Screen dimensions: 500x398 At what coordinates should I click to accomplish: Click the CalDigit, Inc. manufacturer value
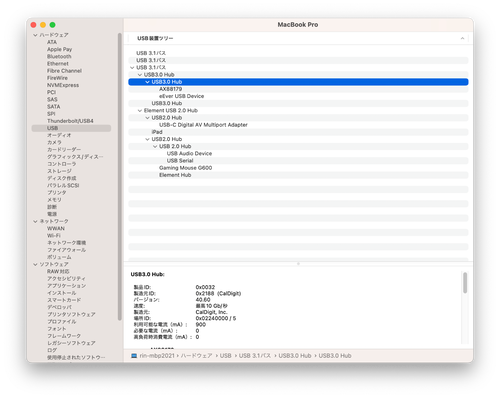(x=211, y=312)
